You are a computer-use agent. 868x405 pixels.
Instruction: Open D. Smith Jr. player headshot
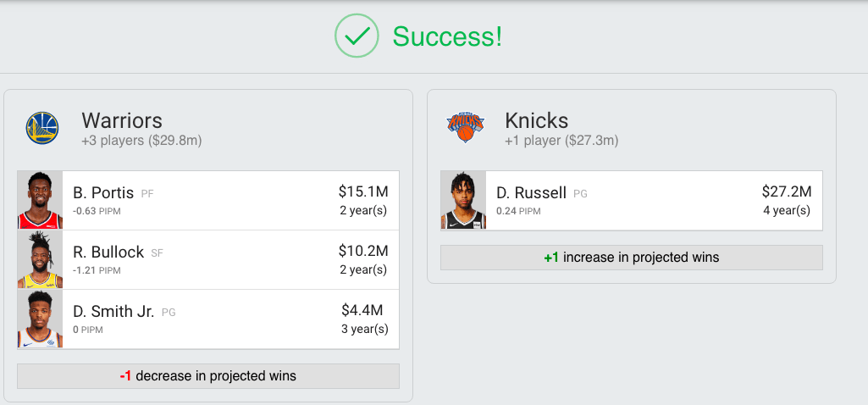click(x=40, y=319)
